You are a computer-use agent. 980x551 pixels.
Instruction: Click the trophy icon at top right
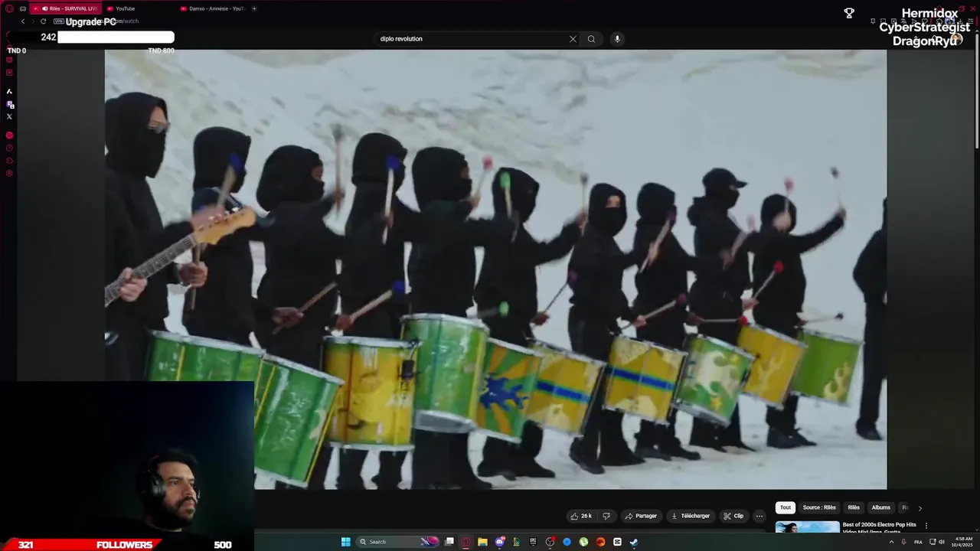[x=849, y=13]
